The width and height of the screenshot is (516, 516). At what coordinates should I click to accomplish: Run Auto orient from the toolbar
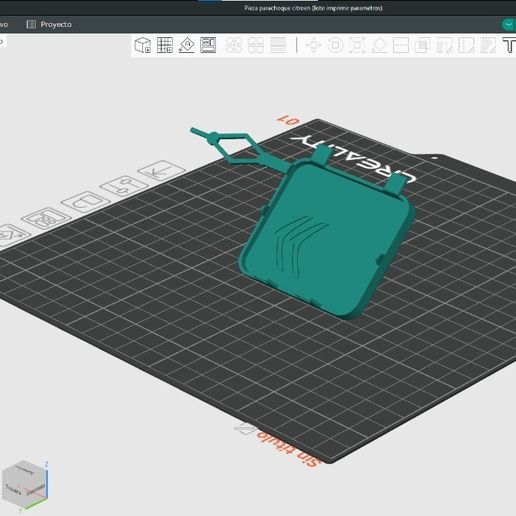pyautogui.click(x=187, y=45)
